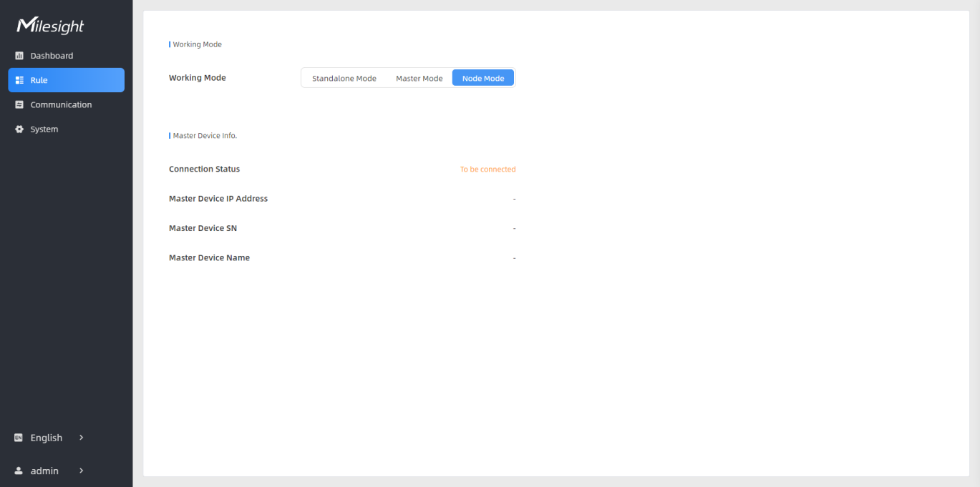Click the Communication sidebar icon
This screenshot has width=980, height=487.
[x=19, y=105]
